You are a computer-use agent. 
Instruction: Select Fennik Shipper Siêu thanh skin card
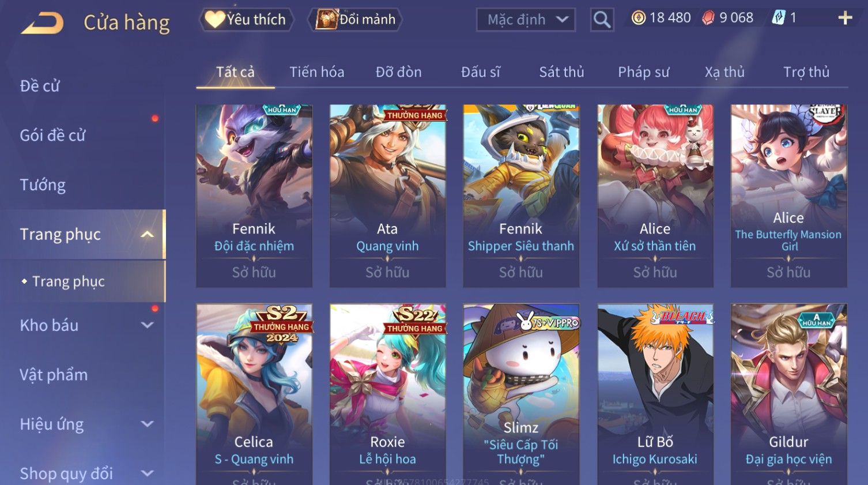click(521, 196)
